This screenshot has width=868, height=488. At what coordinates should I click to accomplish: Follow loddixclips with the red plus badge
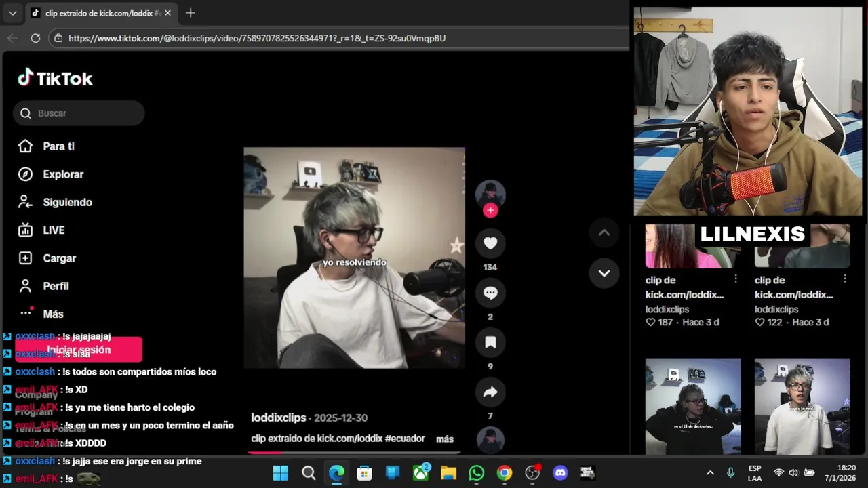[490, 211]
